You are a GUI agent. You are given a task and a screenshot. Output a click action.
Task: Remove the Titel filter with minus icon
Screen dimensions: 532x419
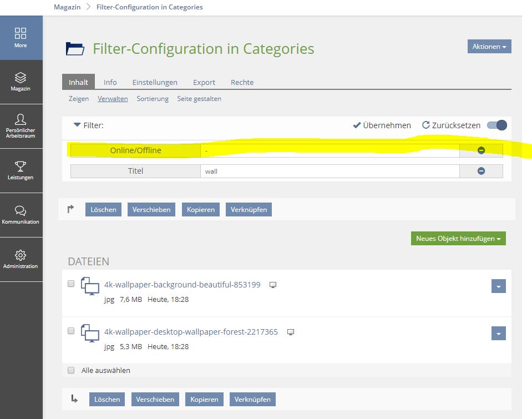tap(481, 171)
